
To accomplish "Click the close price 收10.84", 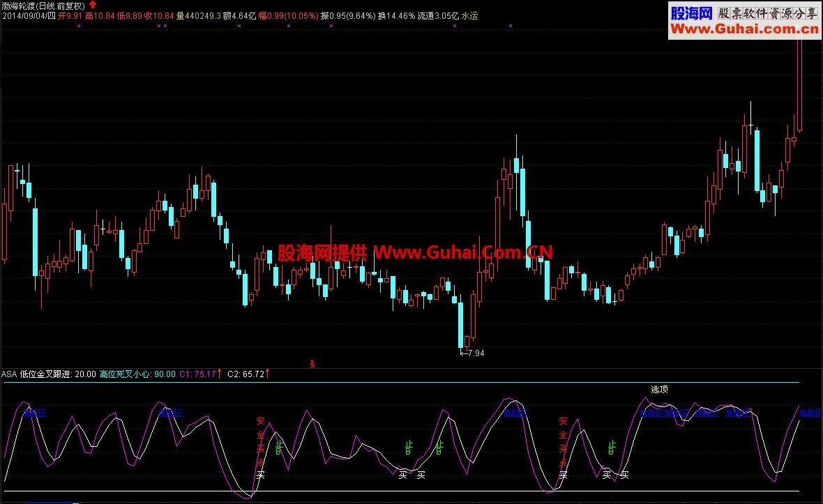I will [x=160, y=16].
